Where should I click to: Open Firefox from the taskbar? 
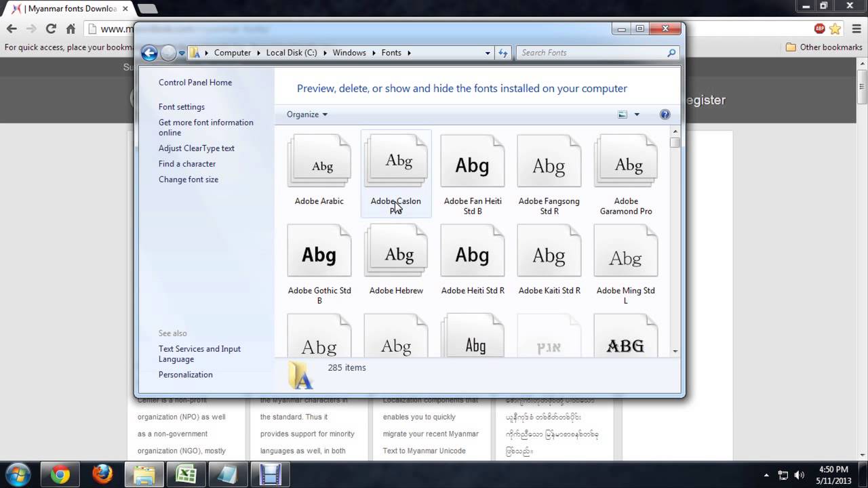[x=102, y=474]
